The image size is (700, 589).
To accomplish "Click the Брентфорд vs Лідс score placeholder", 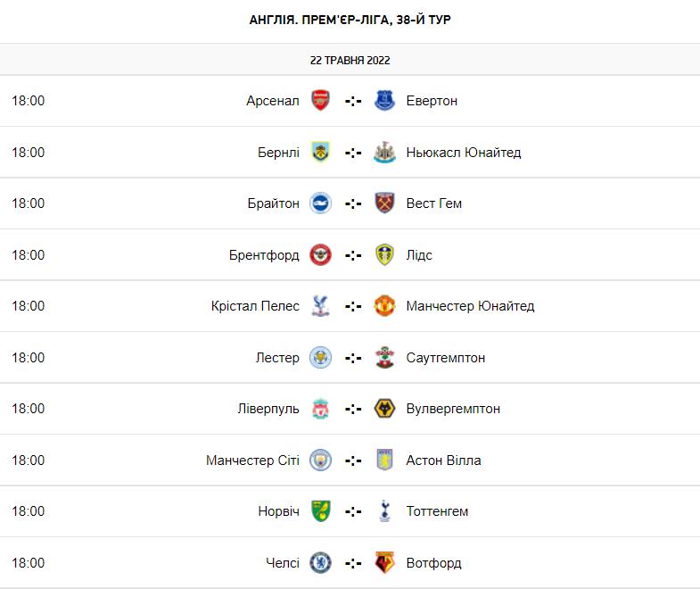I will coord(353,255).
